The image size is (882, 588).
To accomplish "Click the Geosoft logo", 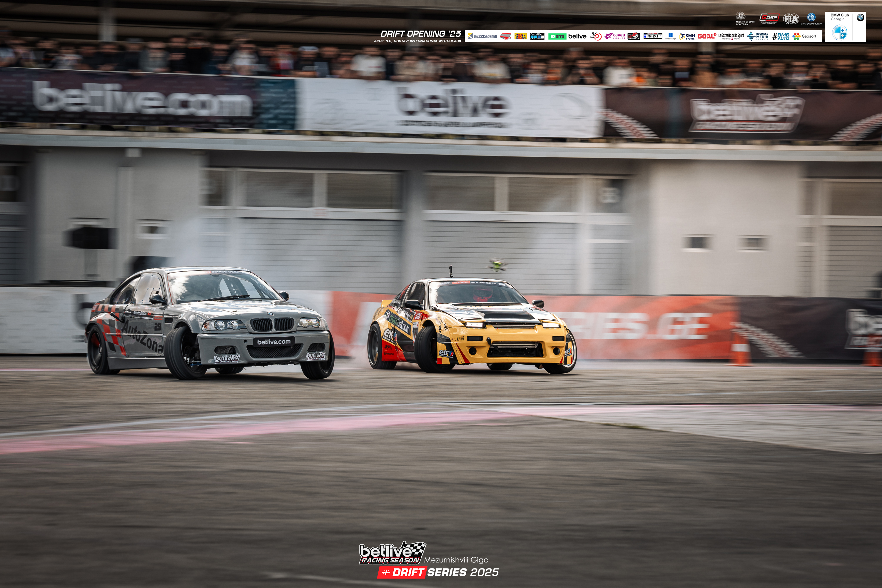I will 805,36.
